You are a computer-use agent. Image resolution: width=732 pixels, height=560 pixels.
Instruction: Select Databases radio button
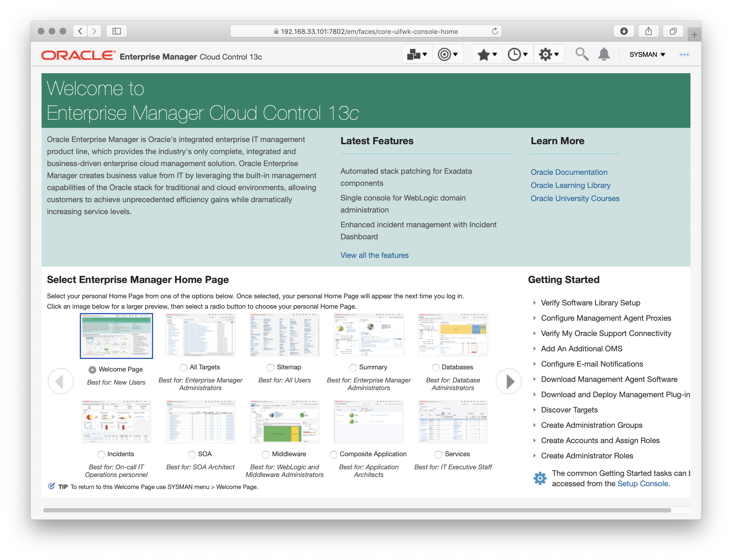(x=435, y=367)
